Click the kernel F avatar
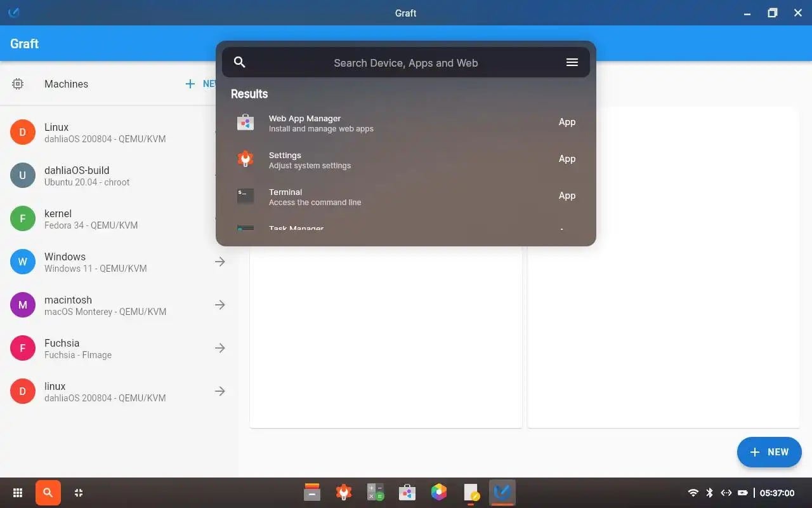The height and width of the screenshot is (508, 812). tap(23, 218)
